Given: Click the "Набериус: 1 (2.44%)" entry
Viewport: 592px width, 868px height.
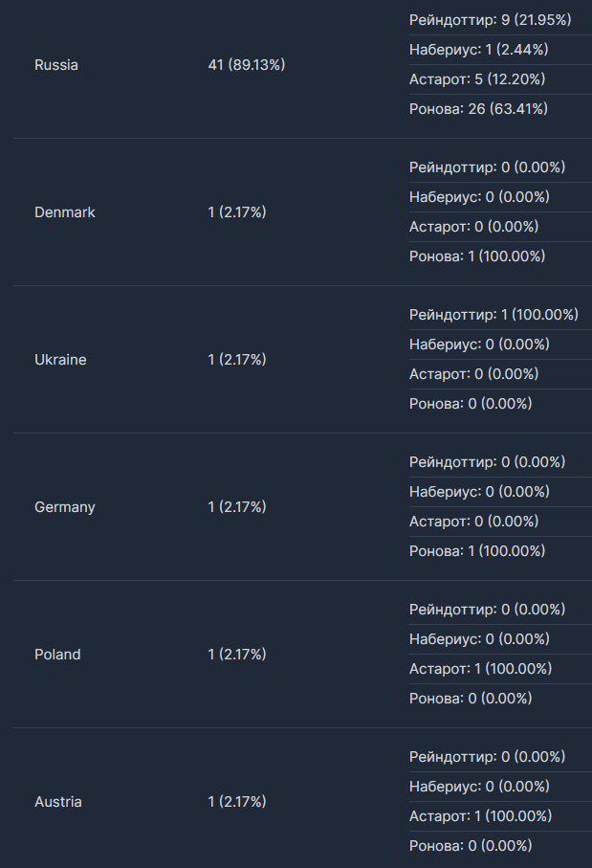Looking at the screenshot, I should coord(478,50).
